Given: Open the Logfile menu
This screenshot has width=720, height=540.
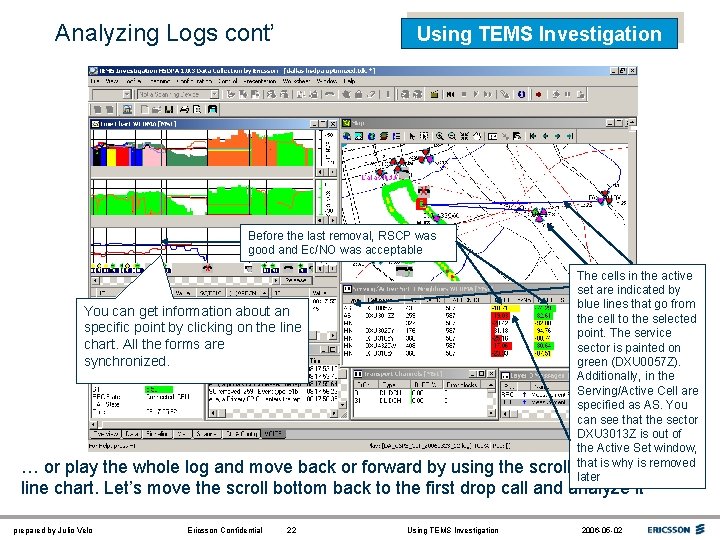Looking at the screenshot, I should coord(133,81).
